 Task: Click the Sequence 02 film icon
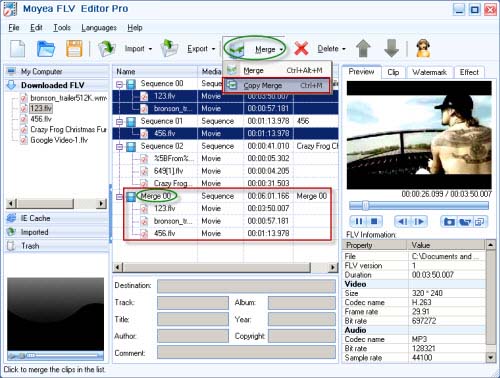(x=131, y=146)
